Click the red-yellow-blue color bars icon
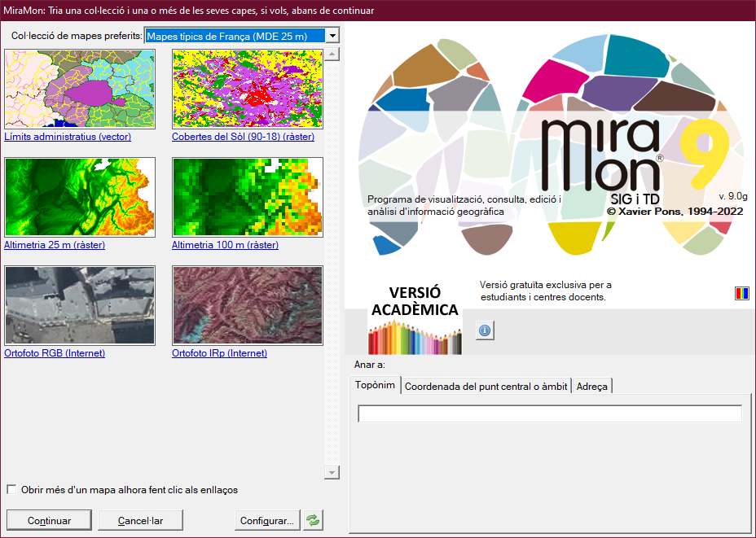Image resolution: width=756 pixels, height=538 pixels. [742, 293]
